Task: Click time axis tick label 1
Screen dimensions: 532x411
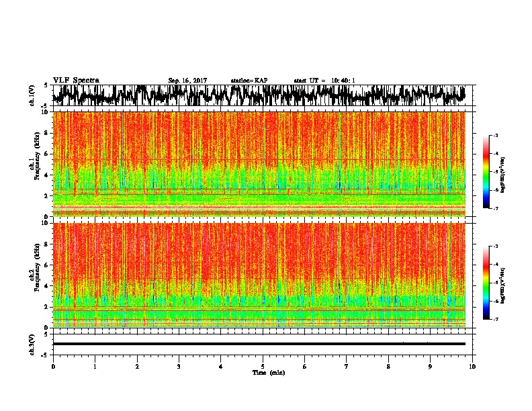Action: 95,367
